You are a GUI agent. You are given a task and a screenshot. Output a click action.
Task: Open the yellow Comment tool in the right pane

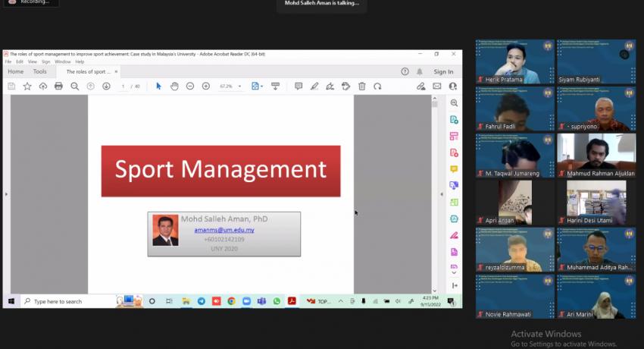454,169
